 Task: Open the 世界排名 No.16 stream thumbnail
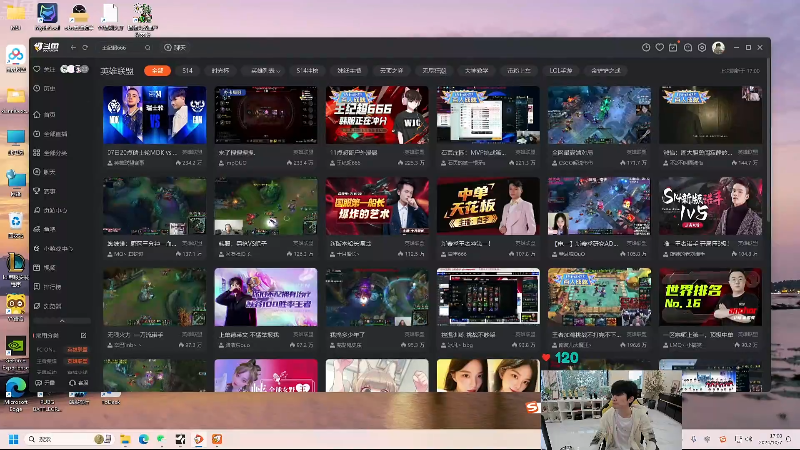(710, 297)
